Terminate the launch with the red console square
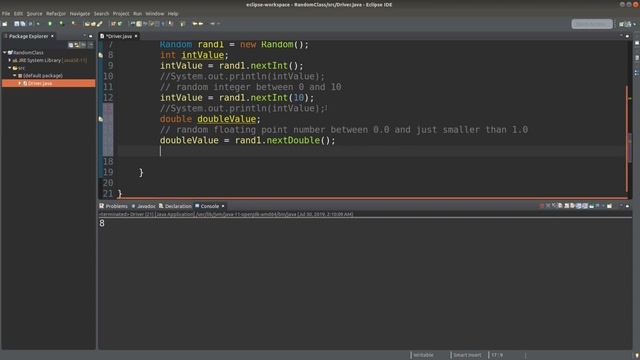The image size is (640, 360). [542, 206]
